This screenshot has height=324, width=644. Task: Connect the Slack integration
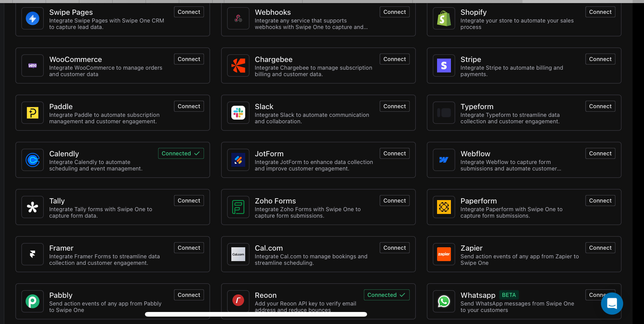pyautogui.click(x=394, y=106)
